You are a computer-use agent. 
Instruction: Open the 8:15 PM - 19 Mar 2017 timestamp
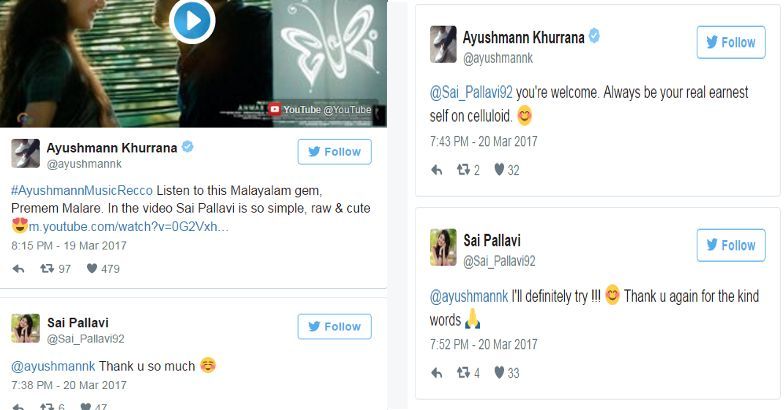pos(69,246)
